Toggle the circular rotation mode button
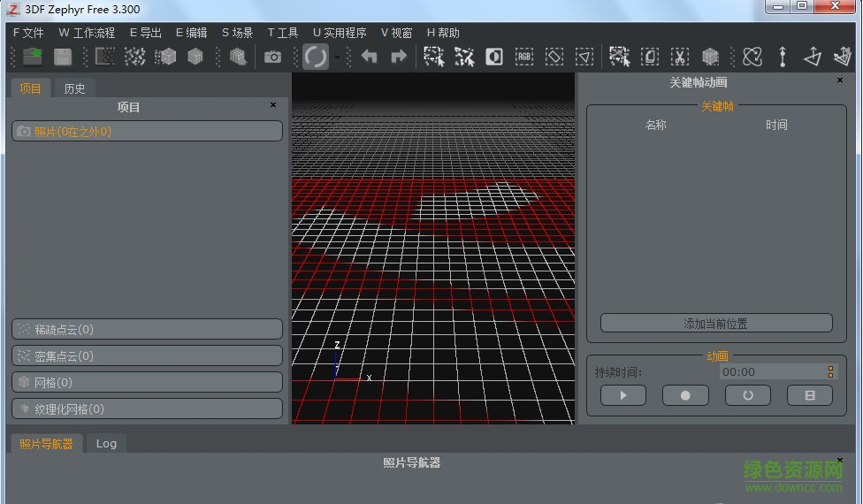The image size is (863, 504). [316, 57]
